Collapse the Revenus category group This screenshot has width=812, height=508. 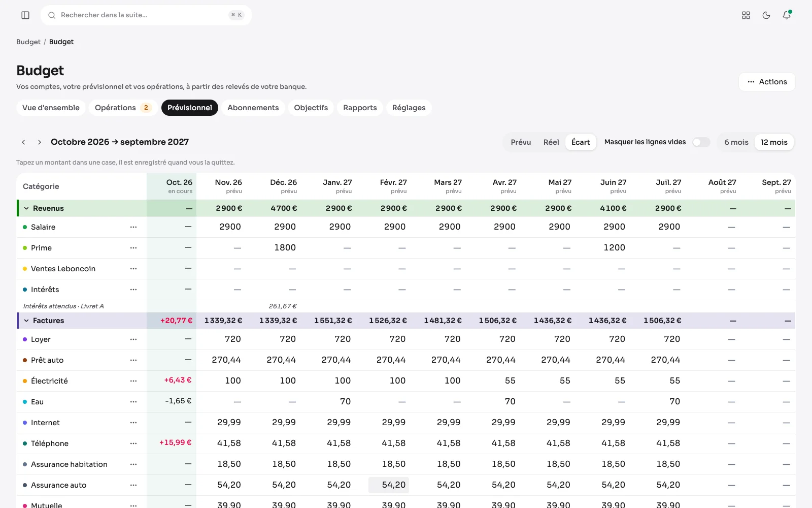(26, 208)
